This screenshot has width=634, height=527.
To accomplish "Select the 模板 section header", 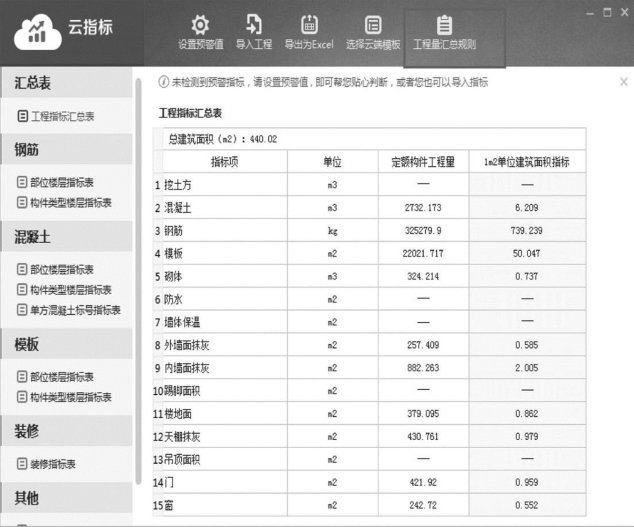I will 67,344.
